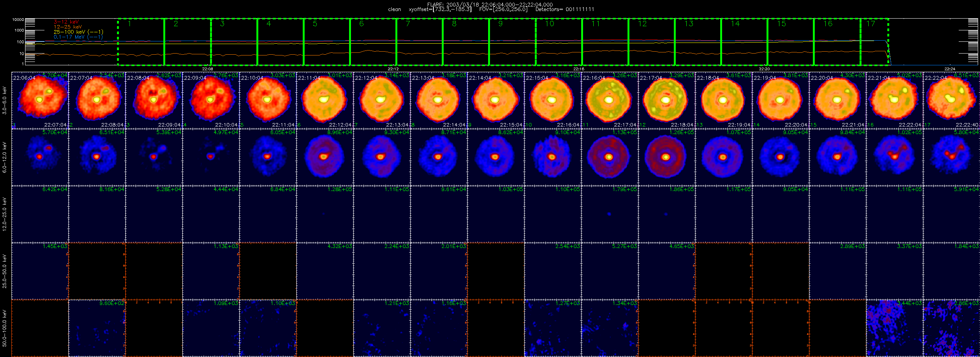
Task: Select time interval 1 in the lightcurve
Action: [141, 42]
